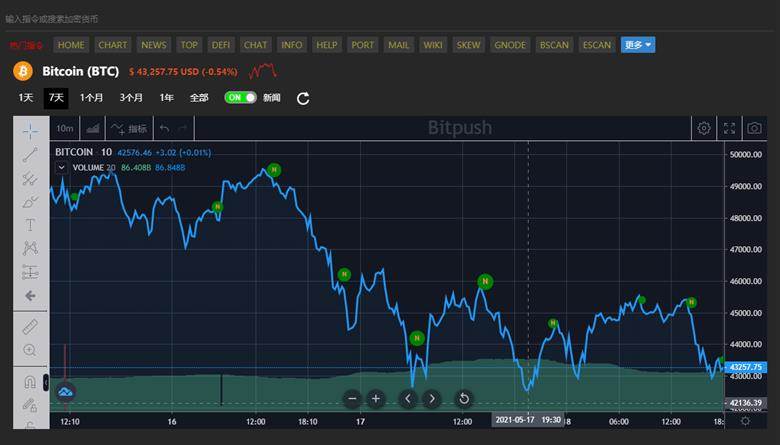
Task: Click the Bitcoin orange logo icon
Action: (x=23, y=71)
